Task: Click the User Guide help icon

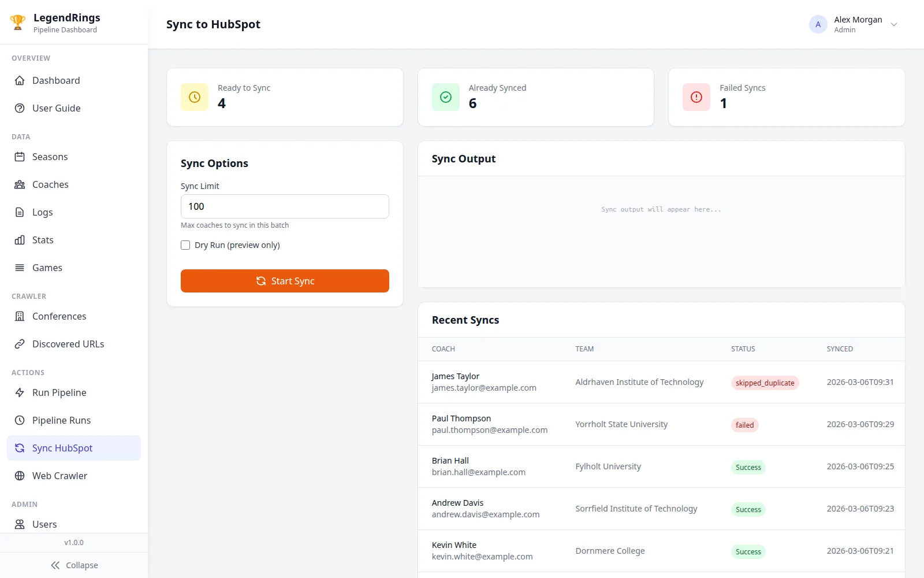Action: coord(20,108)
